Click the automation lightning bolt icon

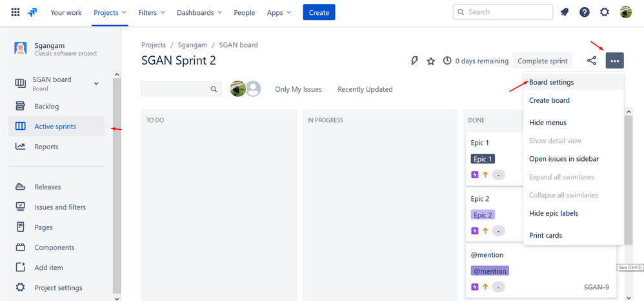[414, 61]
